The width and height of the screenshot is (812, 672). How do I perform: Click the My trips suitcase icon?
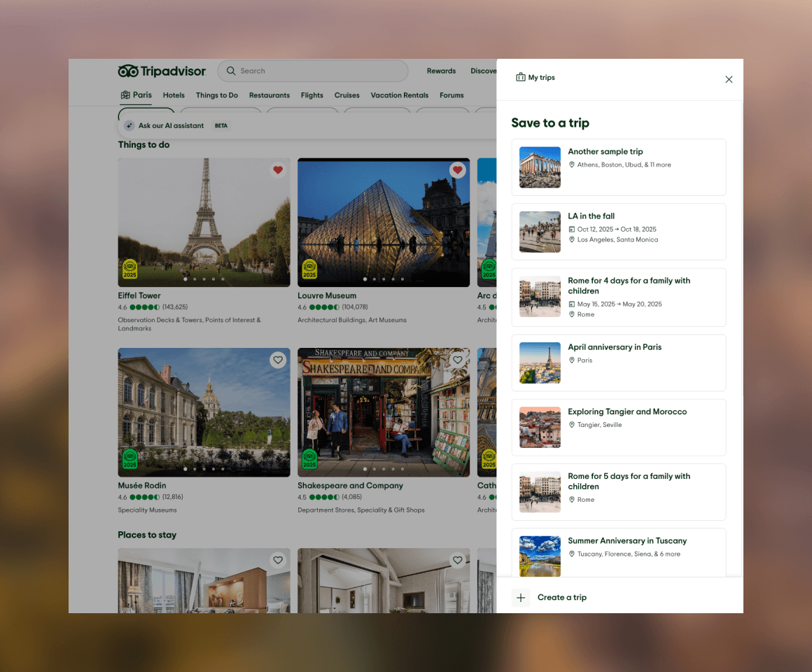point(520,77)
